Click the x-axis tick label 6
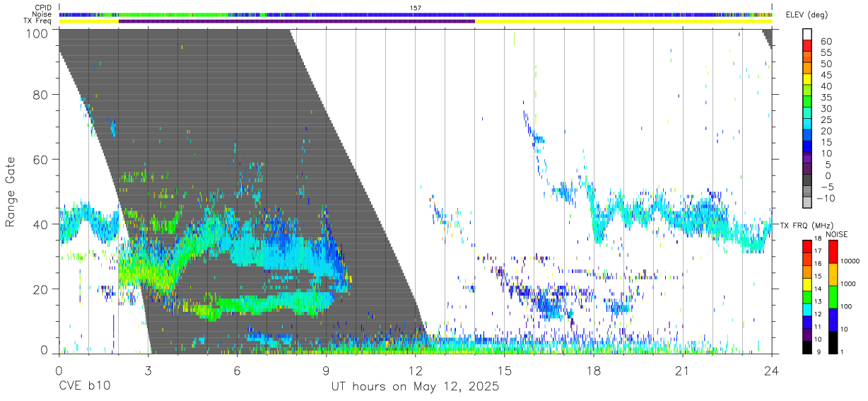 pyautogui.click(x=237, y=371)
